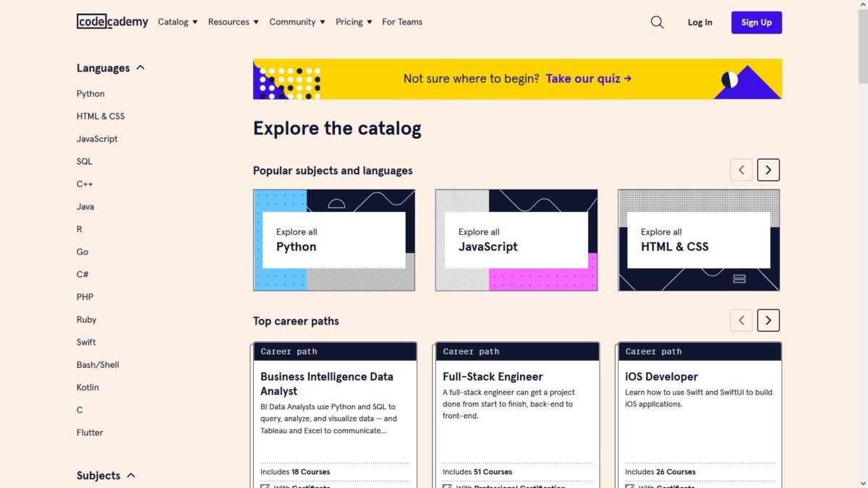Choose SQL from the Languages list
Viewport: 868px width, 488px height.
click(x=85, y=161)
